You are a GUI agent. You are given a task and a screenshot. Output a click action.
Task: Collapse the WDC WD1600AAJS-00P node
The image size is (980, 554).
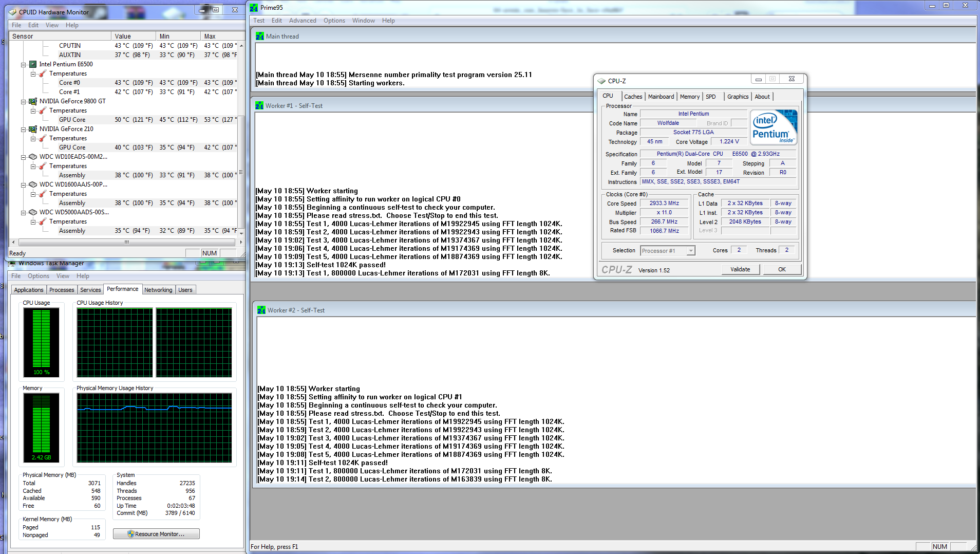tap(23, 185)
